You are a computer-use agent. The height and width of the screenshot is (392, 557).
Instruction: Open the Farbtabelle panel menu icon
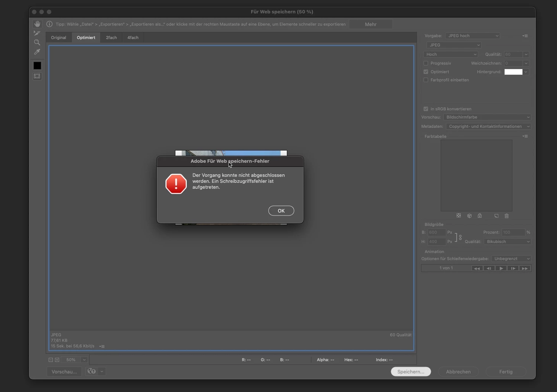525,136
